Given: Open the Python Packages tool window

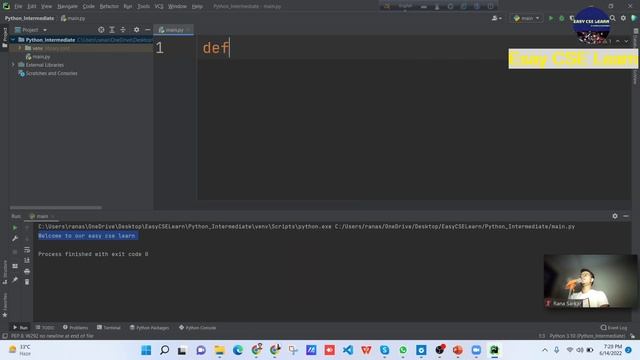Looking at the screenshot, I should (149, 327).
